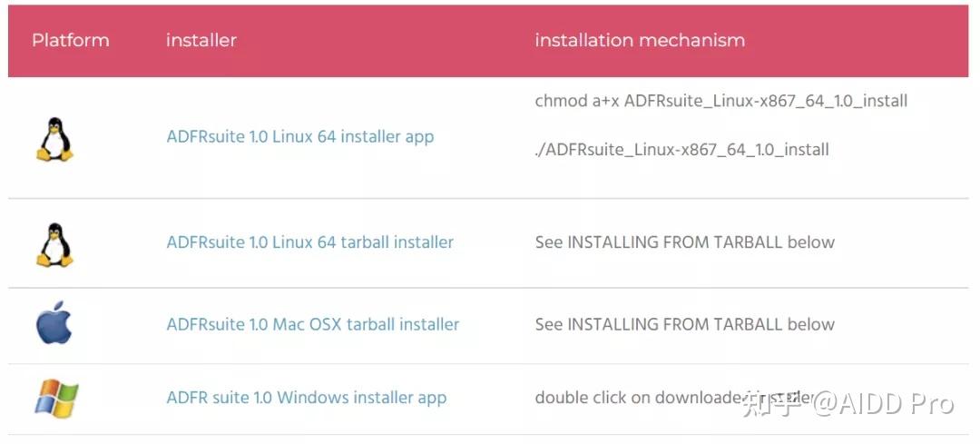Open ADFRsuite 1.0 Linux 64 tarball installer link
This screenshot has width=980, height=444.
(x=309, y=242)
